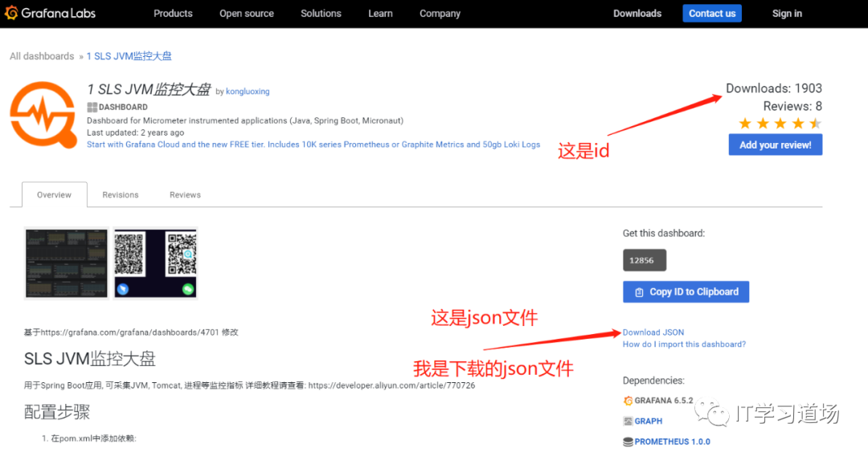Click the Last updated: 2 years ago text
The width and height of the screenshot is (868, 452).
tap(135, 132)
